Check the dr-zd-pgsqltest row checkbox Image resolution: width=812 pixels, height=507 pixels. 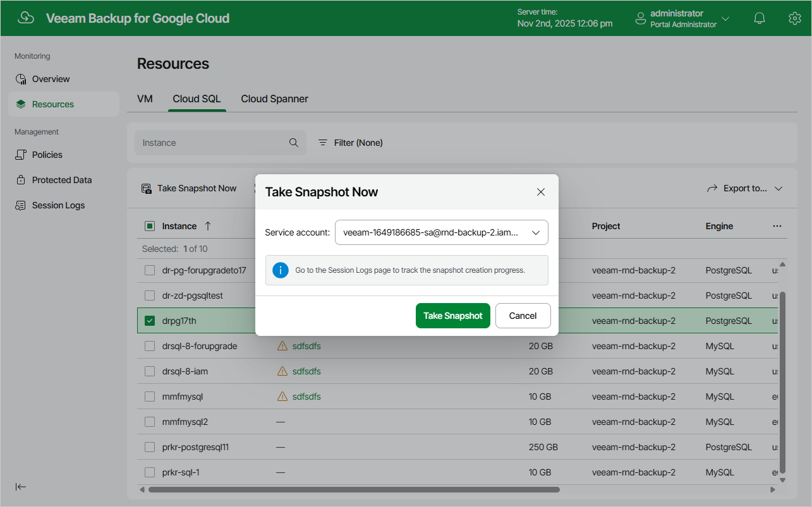click(150, 295)
